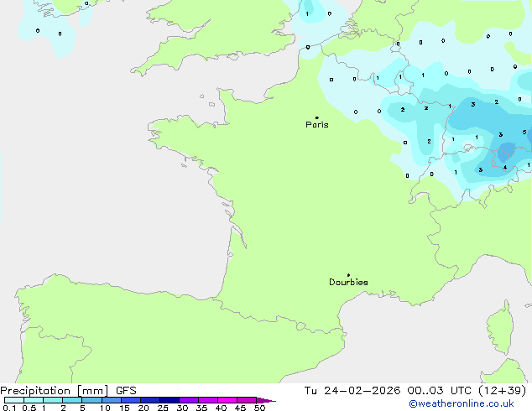Click the '(12+39)' forecast run text

[503, 391]
